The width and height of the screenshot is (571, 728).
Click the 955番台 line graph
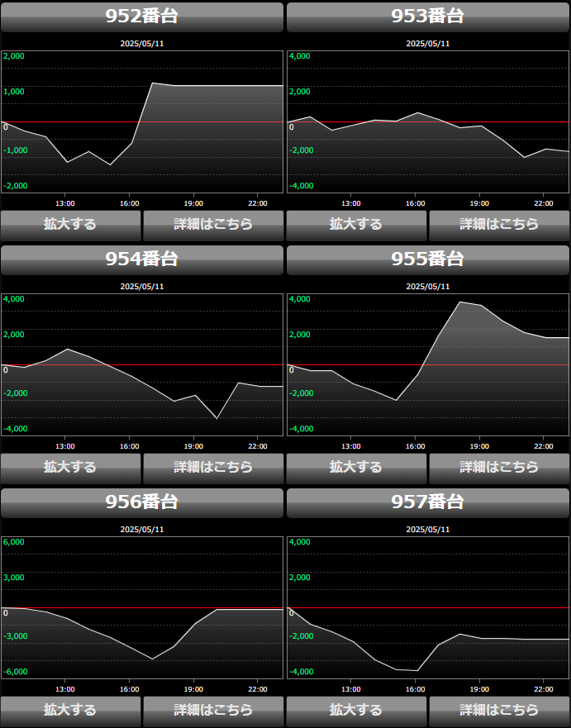(x=428, y=364)
